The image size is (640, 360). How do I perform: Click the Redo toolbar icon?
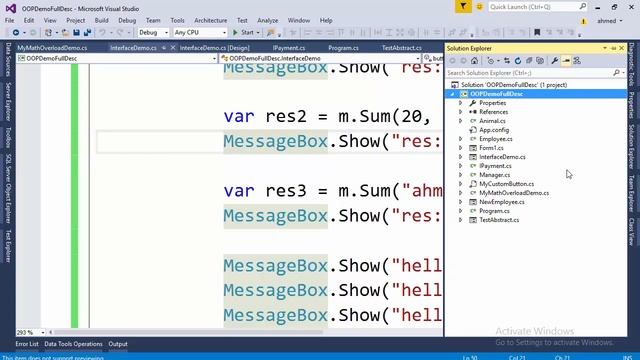coord(120,32)
